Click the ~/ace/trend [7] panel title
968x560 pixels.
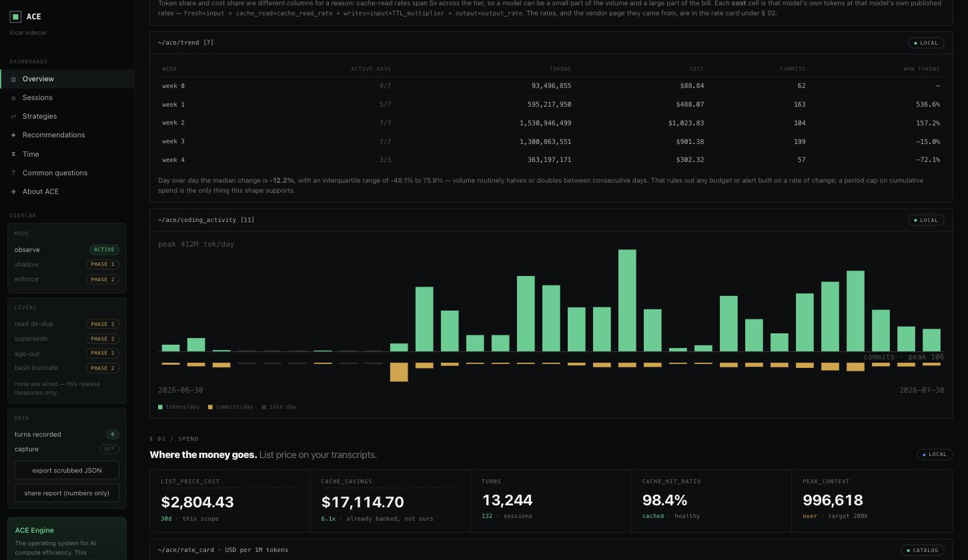pos(185,43)
